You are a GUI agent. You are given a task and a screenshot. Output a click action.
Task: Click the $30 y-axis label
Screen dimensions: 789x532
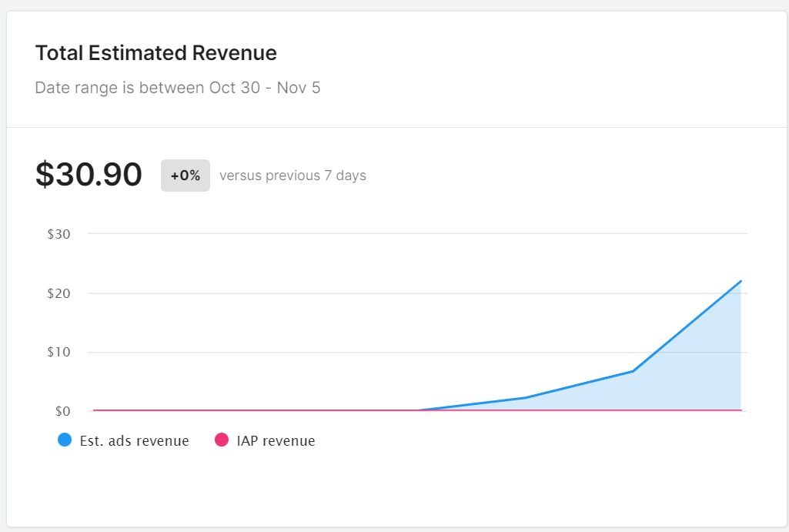pyautogui.click(x=59, y=234)
